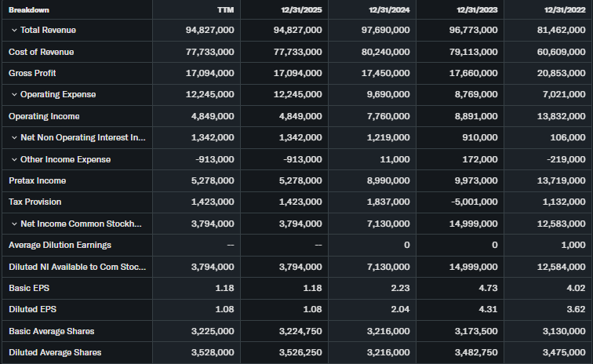This screenshot has height=364, width=593.
Task: Select the 12/31/2025 column header
Action: (x=301, y=9)
